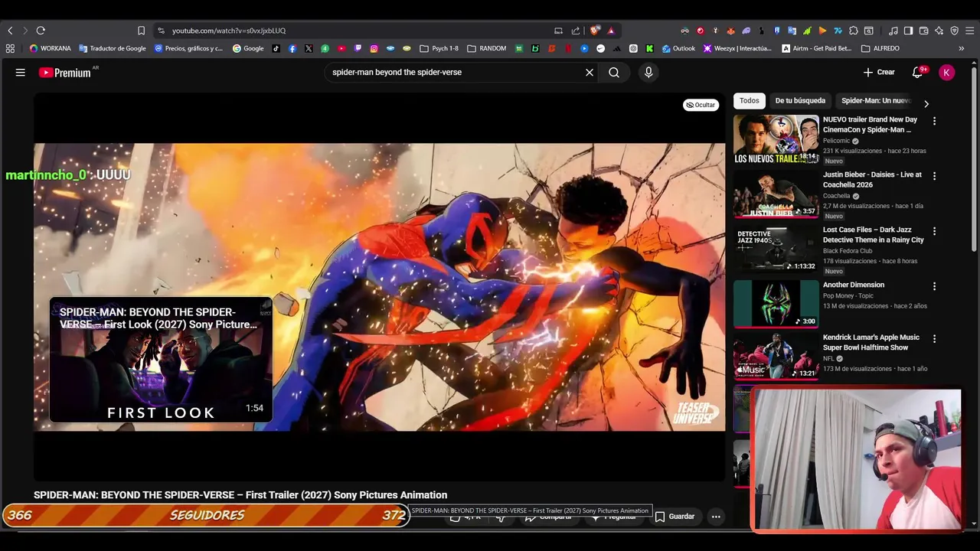Open Leo AI sparkle icon
Viewport: 980px width, 551px height.
pos(939,31)
